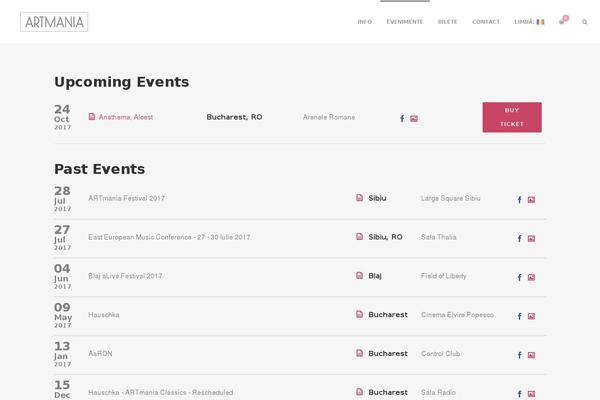Click document icon beside Sibiu, RO

[359, 237]
